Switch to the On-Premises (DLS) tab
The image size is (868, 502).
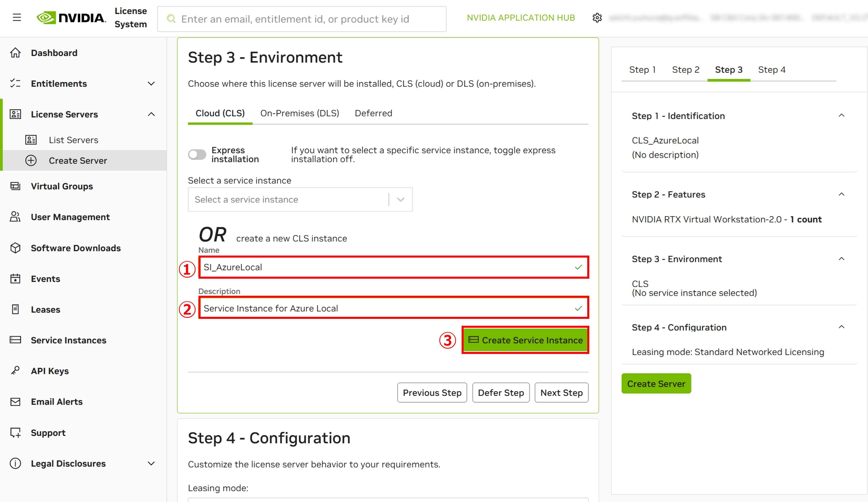point(300,113)
